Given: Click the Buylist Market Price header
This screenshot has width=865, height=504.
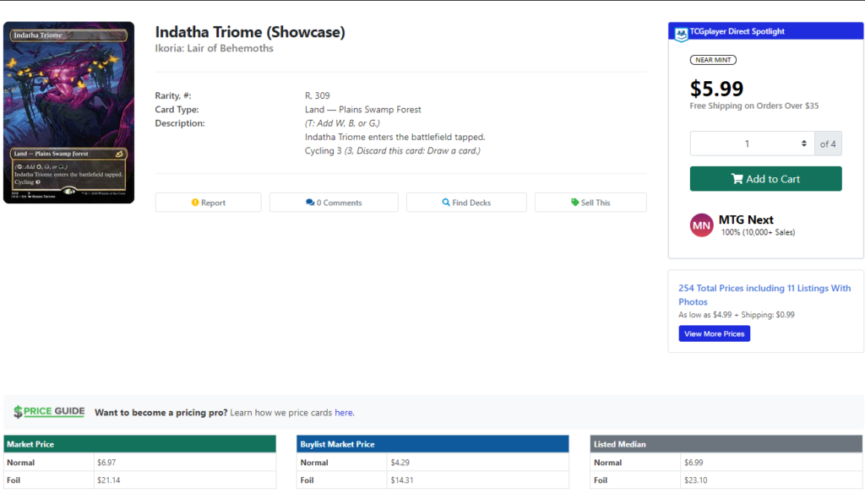Looking at the screenshot, I should click(x=432, y=444).
